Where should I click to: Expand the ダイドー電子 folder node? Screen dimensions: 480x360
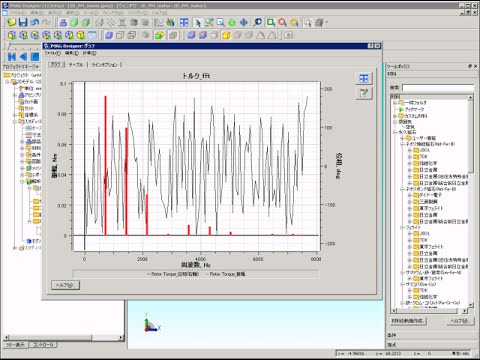pos(410,195)
